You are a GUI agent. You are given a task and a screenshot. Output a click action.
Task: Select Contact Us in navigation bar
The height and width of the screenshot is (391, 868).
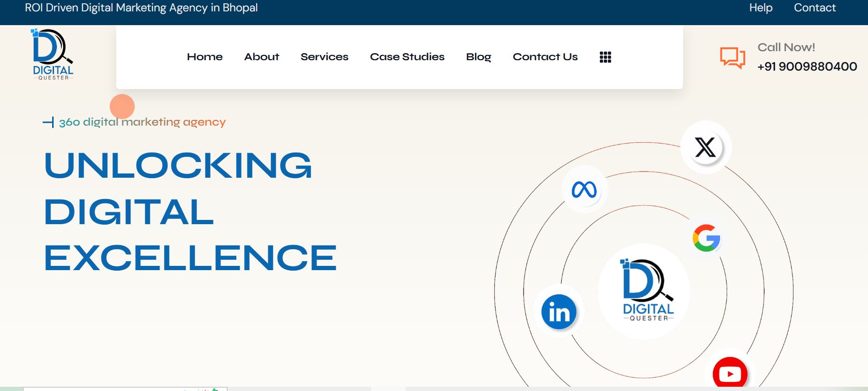click(x=545, y=57)
